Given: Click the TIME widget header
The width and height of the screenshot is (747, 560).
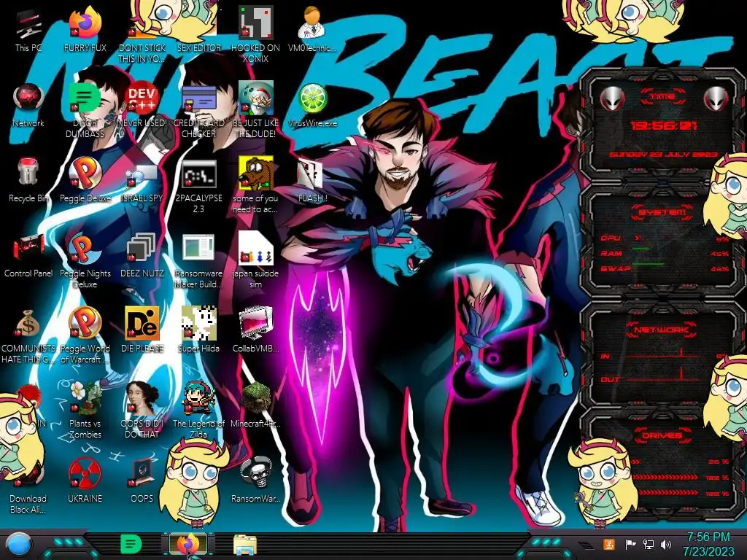Looking at the screenshot, I should click(x=662, y=97).
